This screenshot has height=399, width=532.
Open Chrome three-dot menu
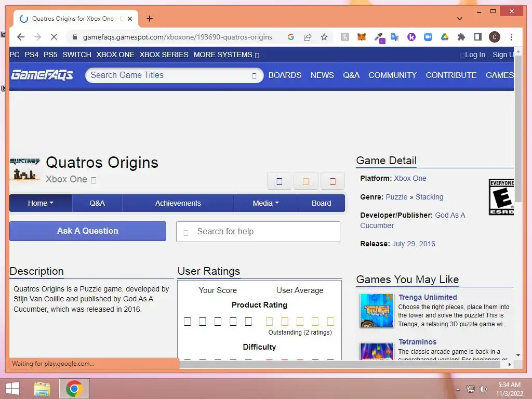[x=511, y=37]
